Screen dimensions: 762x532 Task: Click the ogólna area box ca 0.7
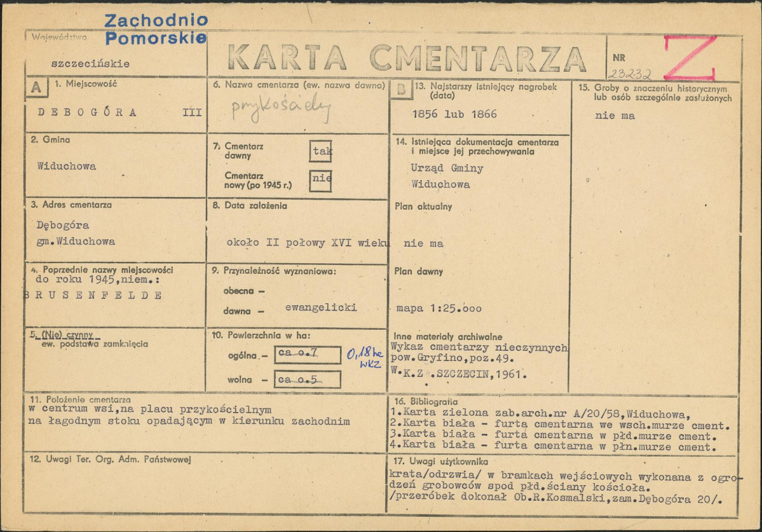pos(308,355)
